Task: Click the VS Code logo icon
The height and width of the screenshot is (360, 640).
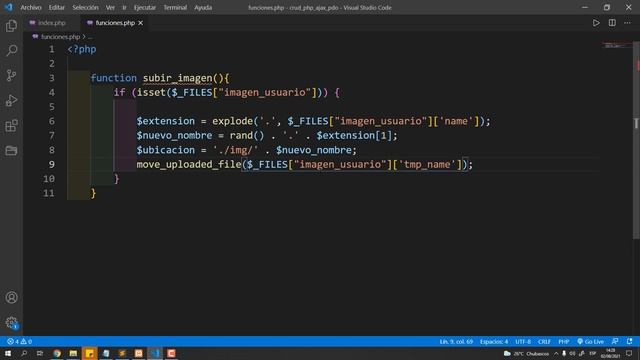Action: 8,7
